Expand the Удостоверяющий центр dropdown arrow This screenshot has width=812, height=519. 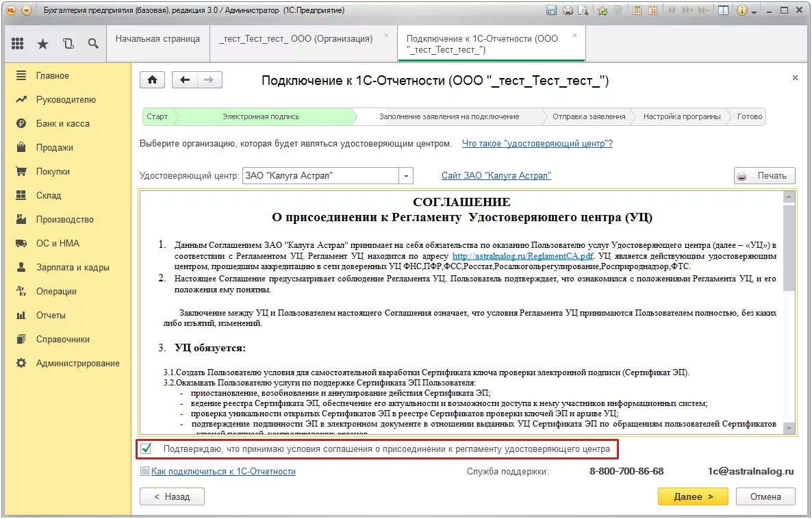(x=406, y=175)
